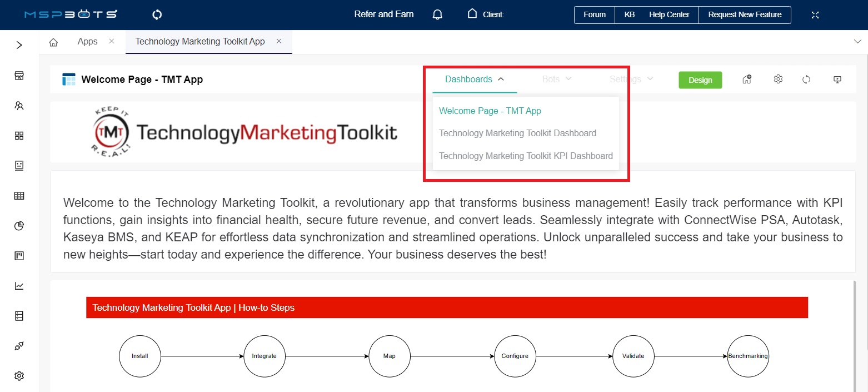Screen dimensions: 868x392
Task: Open the settings gear at sidebar bottom
Action: point(19,376)
